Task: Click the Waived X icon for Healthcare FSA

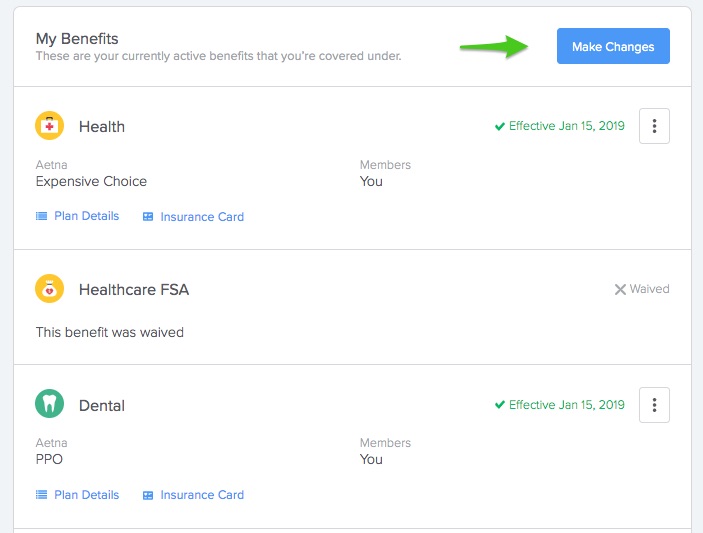Action: pyautogui.click(x=620, y=290)
